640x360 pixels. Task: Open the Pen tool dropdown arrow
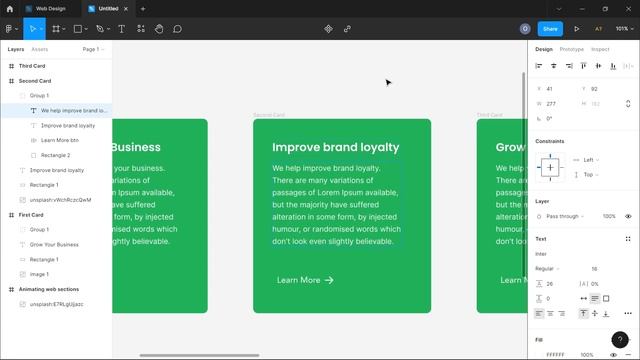click(108, 29)
